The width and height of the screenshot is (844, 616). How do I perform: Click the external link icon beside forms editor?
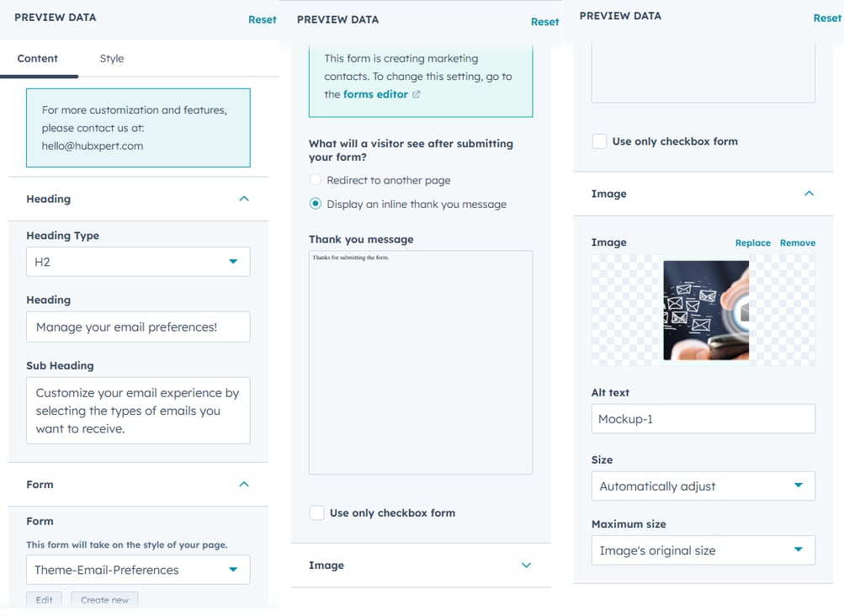[416, 94]
